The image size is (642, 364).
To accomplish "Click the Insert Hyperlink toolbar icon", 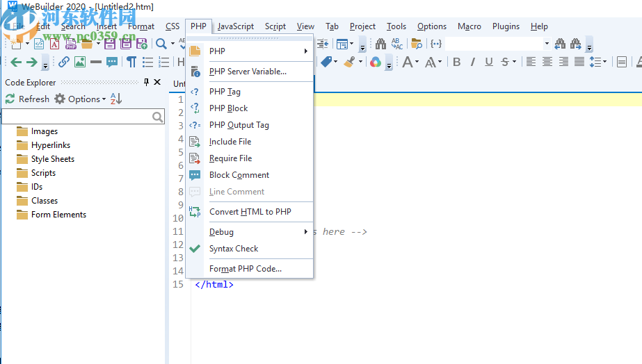I will coord(63,62).
